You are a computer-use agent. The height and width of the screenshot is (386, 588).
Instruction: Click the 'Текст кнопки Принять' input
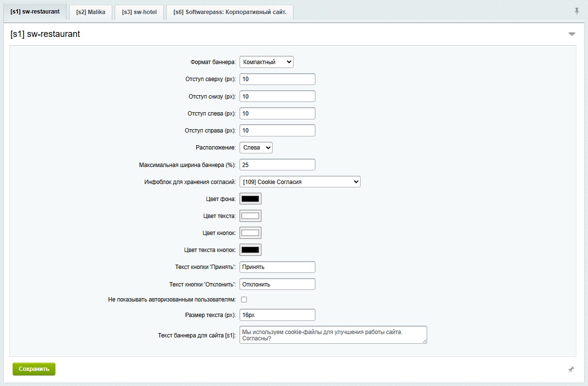[277, 267]
